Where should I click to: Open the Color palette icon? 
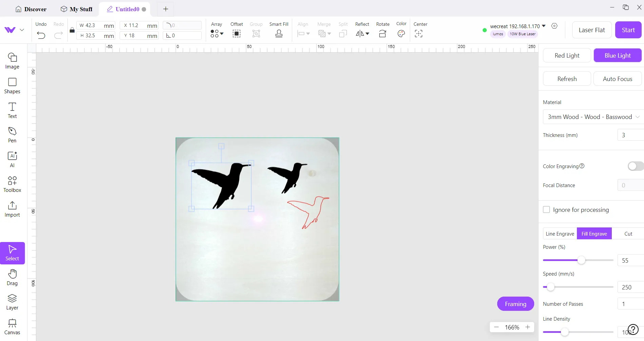point(401,34)
